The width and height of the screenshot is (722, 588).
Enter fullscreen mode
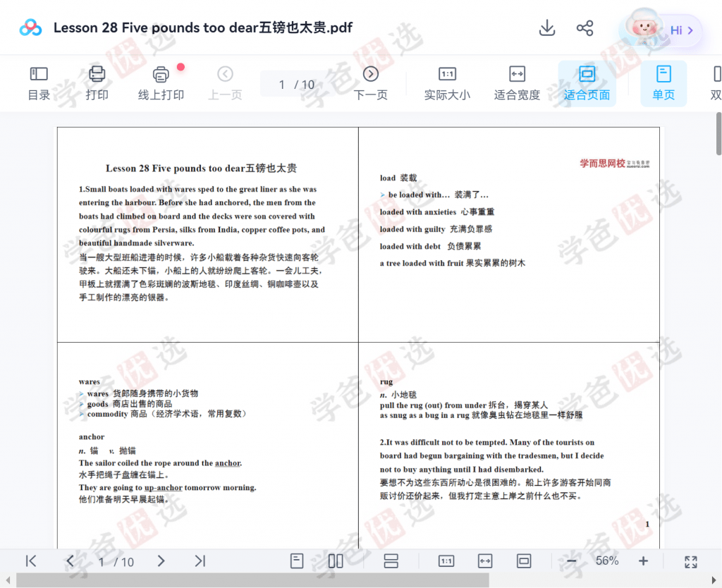691,561
